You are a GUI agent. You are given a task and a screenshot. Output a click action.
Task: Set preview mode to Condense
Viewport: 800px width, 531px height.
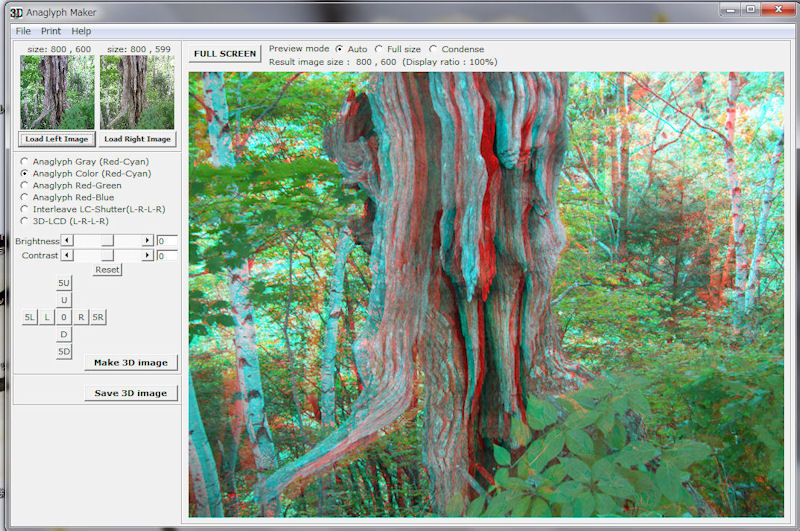click(457, 49)
